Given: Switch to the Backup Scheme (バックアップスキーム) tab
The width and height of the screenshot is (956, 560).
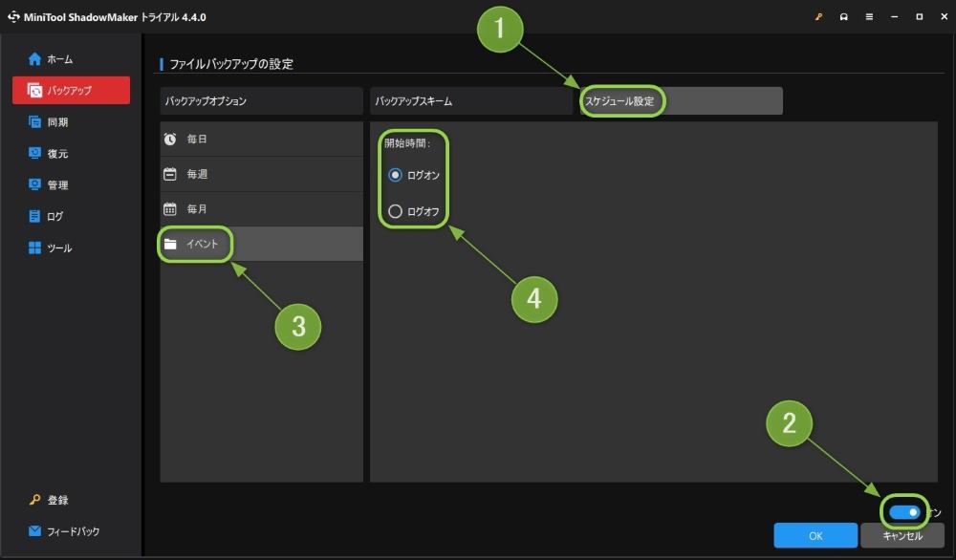Looking at the screenshot, I should [470, 100].
